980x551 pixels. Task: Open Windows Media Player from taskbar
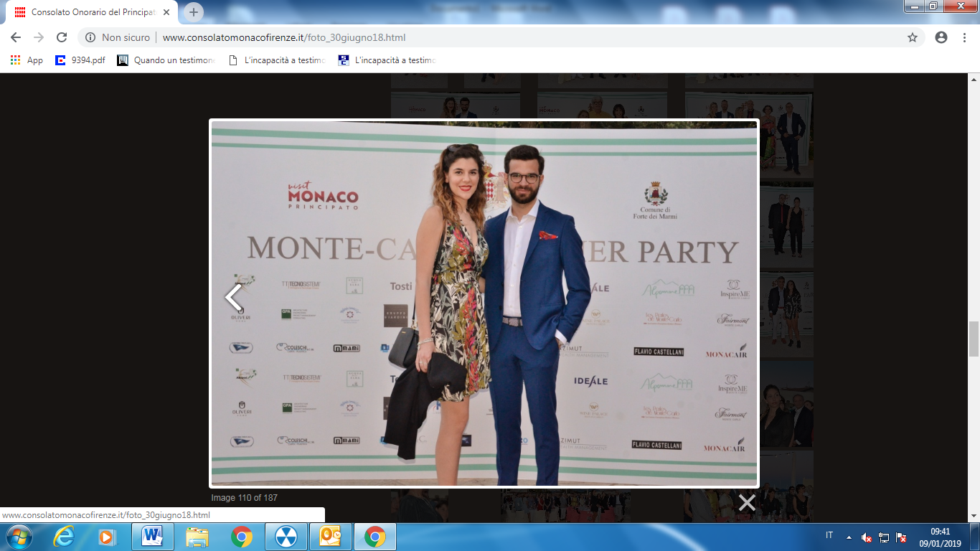[106, 537]
